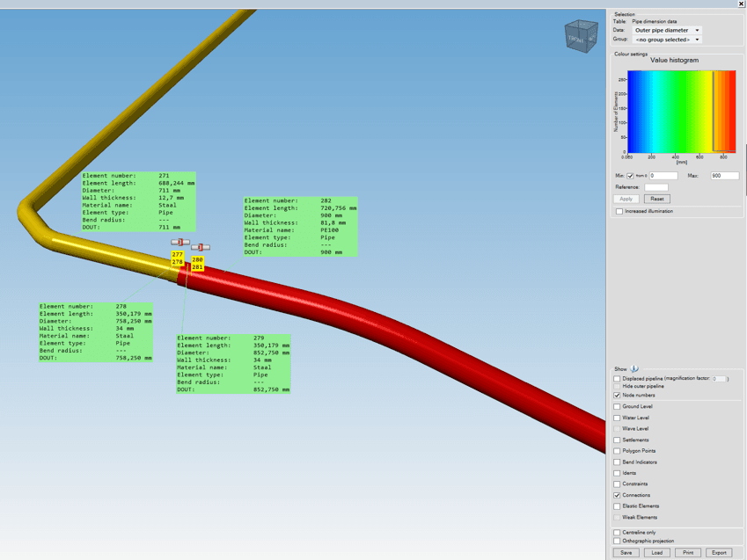Image resolution: width=747 pixels, height=560 pixels.
Task: Click the Export button
Action: [719, 553]
